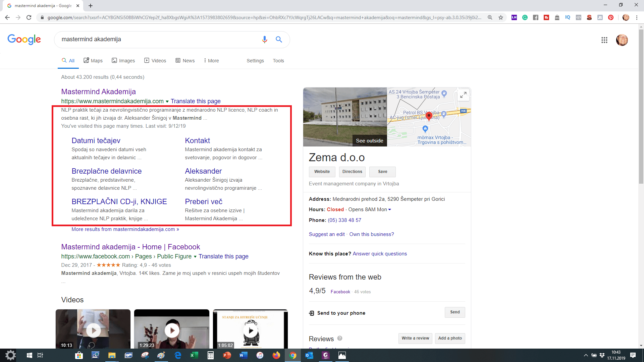This screenshot has height=362, width=644.
Task: Click in the Google search box
Action: point(158,40)
